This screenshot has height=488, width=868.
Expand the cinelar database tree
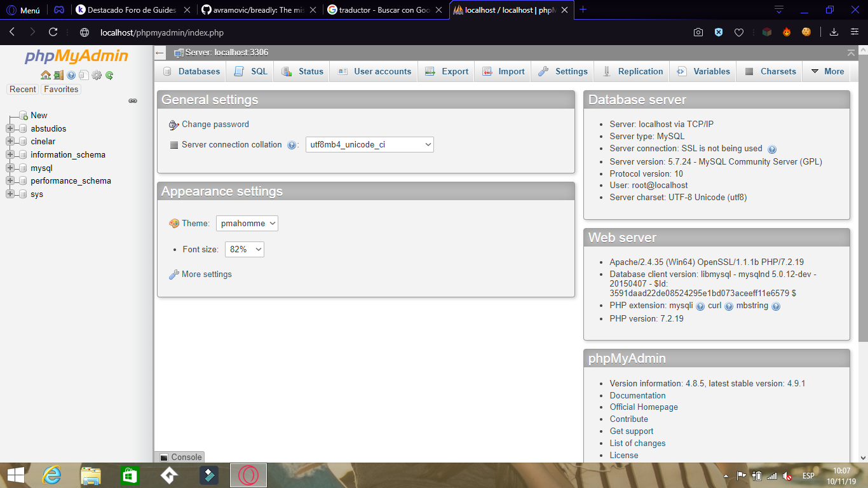point(10,142)
